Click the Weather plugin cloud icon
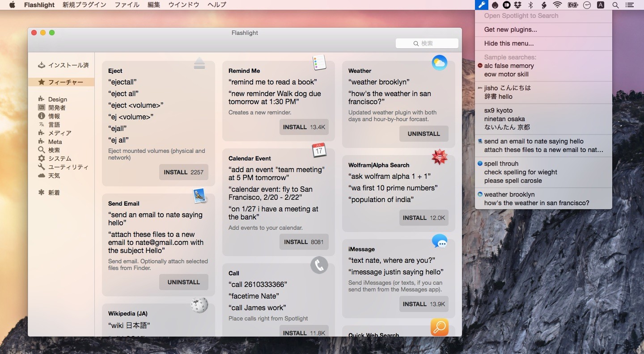This screenshot has width=644, height=354. coord(440,63)
